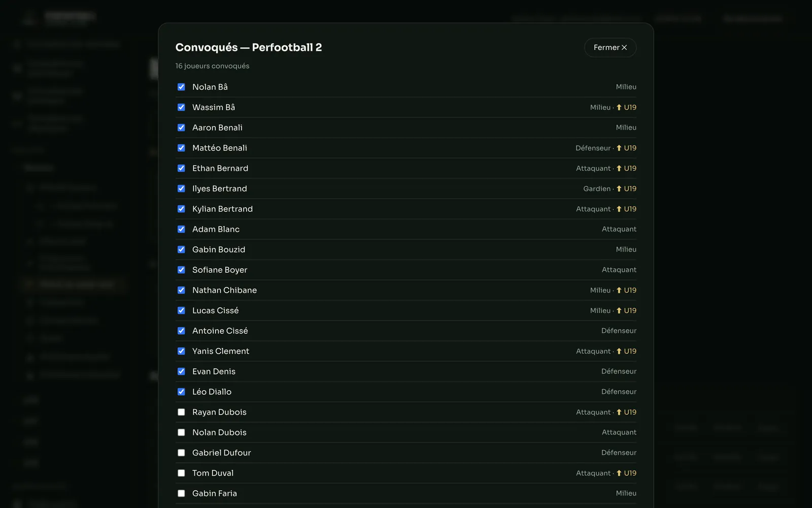
Task: Select Gabriel Dufour's checkbox
Action: (x=181, y=453)
